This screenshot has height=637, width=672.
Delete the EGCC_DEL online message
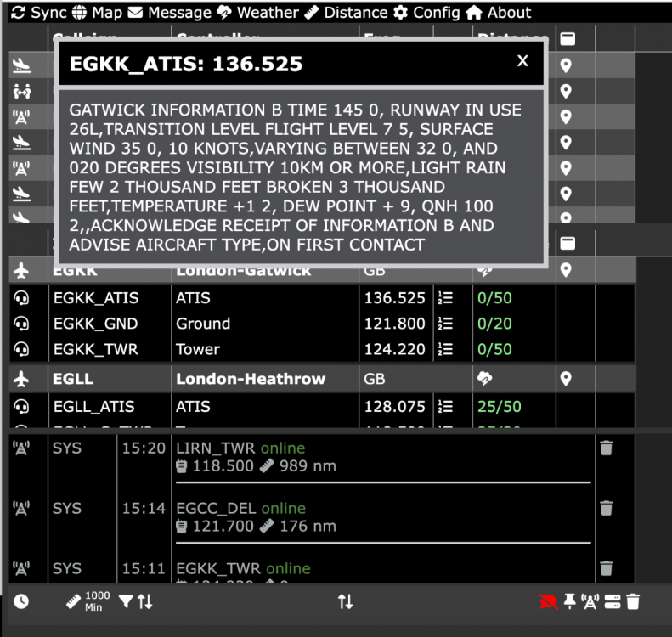(x=606, y=508)
